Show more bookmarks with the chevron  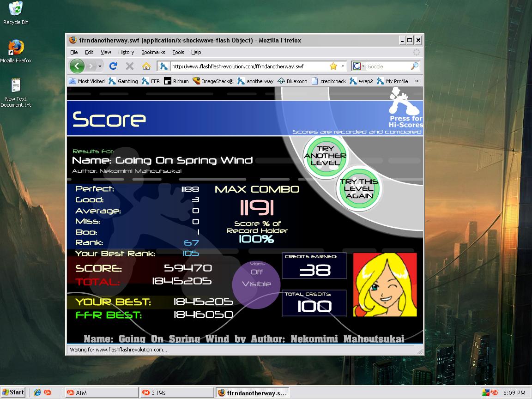[417, 81]
